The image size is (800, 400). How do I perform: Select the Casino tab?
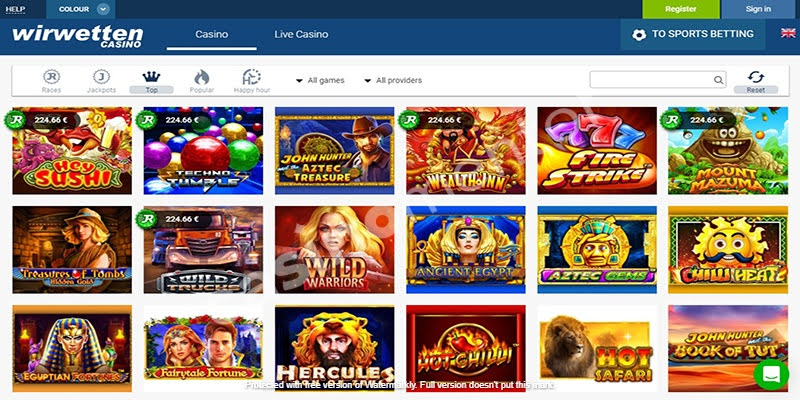pyautogui.click(x=211, y=35)
